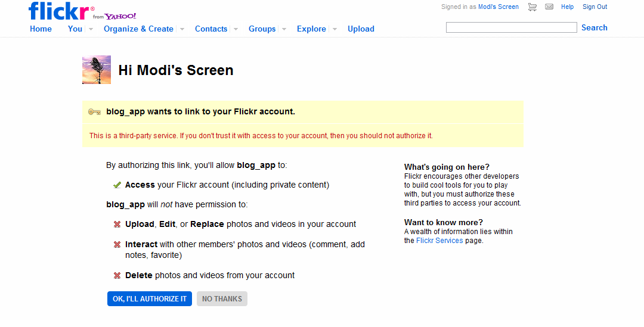
Task: Open the shopping cart icon
Action: coord(532,7)
